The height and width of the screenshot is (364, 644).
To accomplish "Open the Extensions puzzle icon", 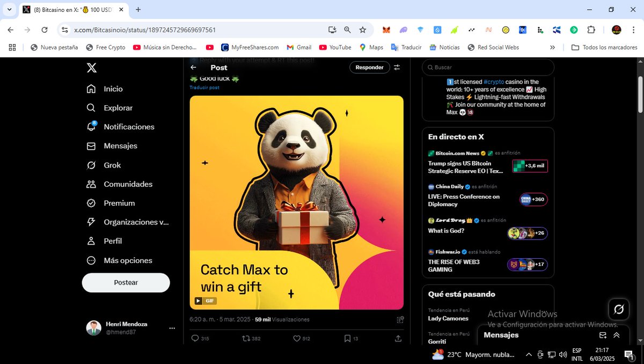I will coord(591,30).
